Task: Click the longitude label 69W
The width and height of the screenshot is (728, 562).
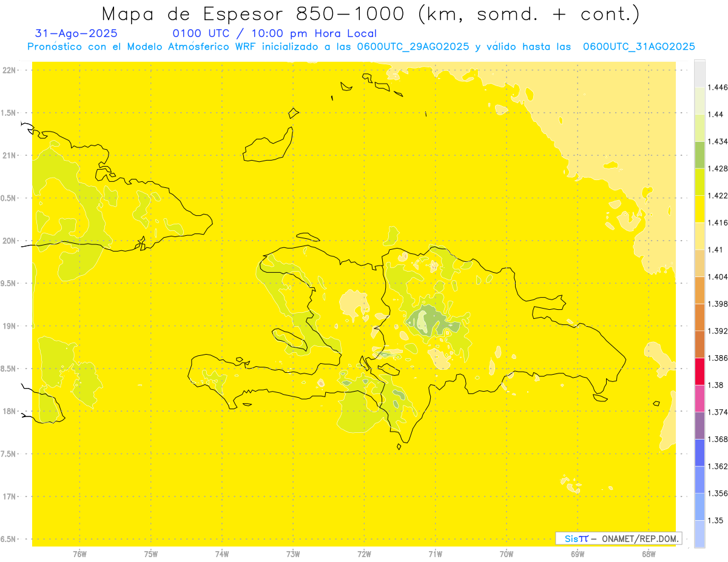Action: click(x=578, y=554)
